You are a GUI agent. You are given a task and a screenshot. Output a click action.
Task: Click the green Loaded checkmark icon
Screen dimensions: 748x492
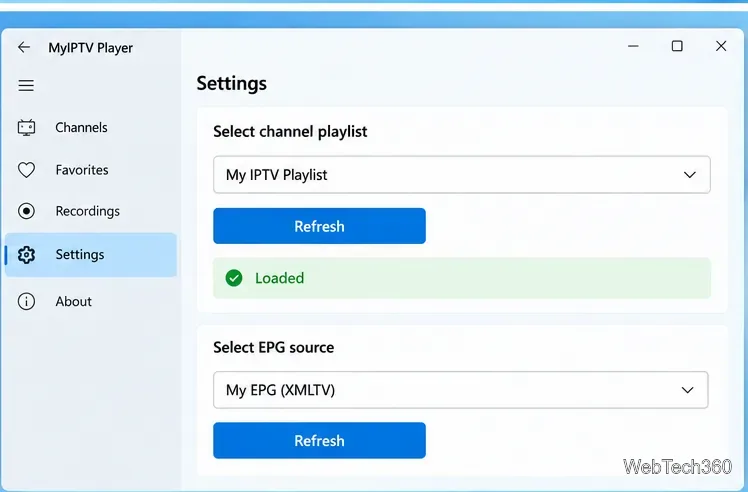click(x=234, y=278)
